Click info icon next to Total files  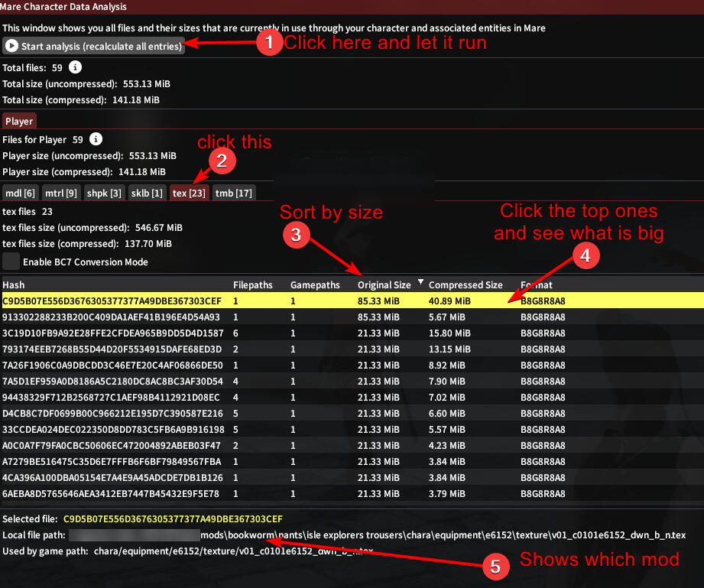coord(75,67)
